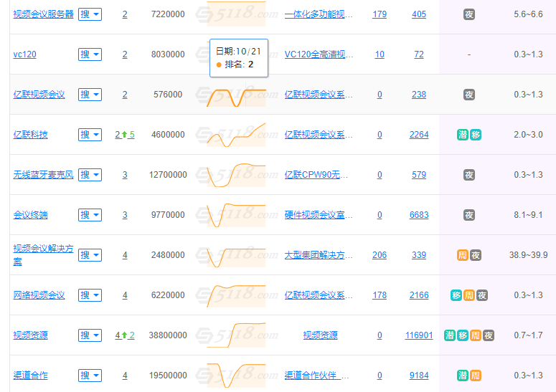Open keyword link 视频会议服务器
556x392 pixels.
43,14
